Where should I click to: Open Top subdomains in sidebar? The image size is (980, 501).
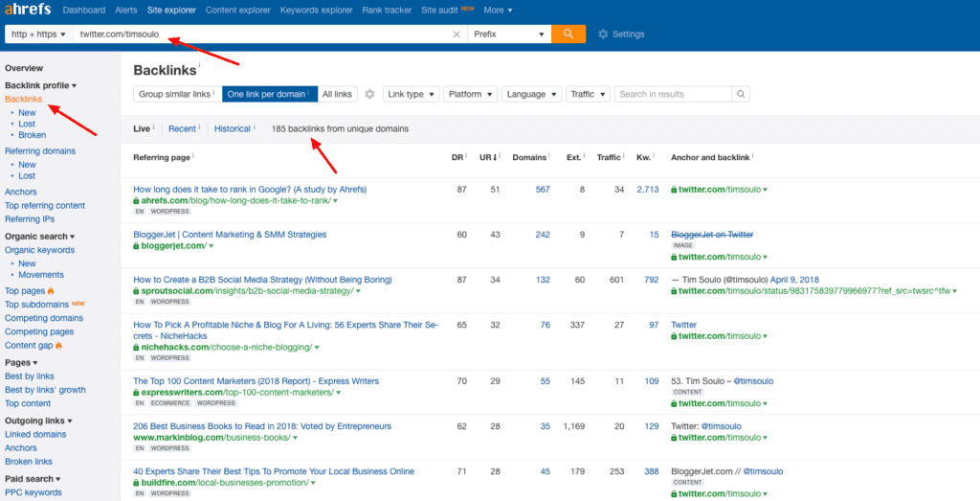coord(37,305)
